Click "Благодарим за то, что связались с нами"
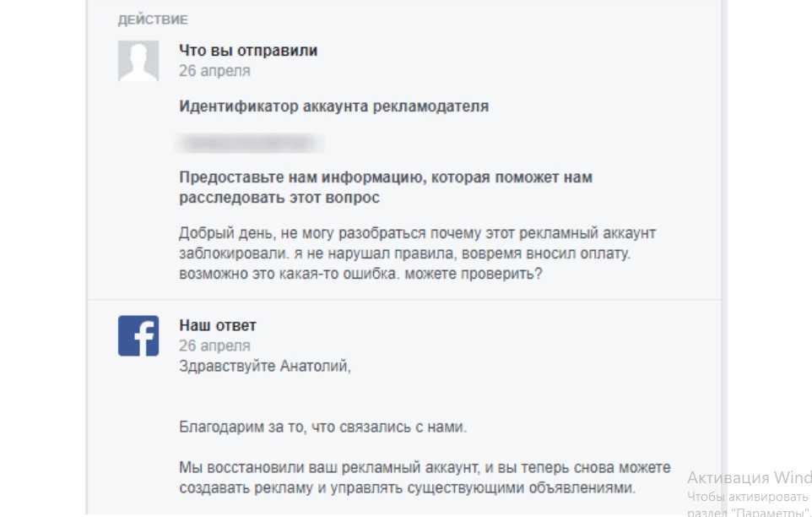The image size is (812, 517). pyautogui.click(x=323, y=427)
